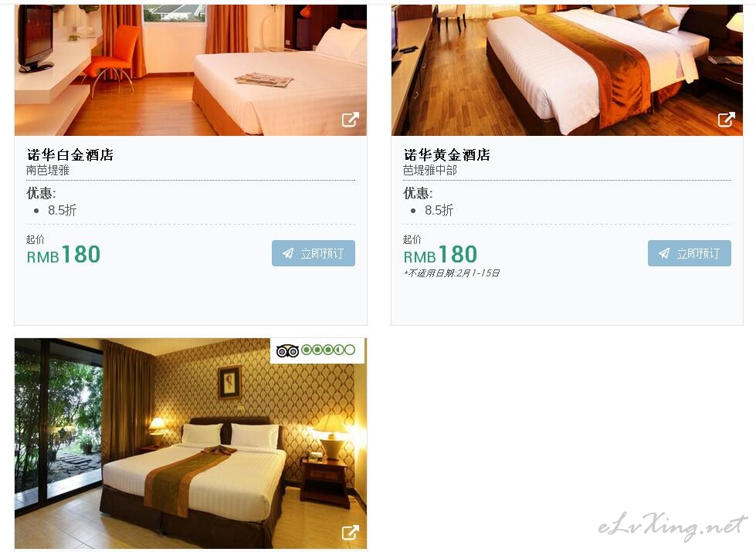756x552 pixels.
Task: Click paper plane icon in 诺华黄金酒店 booking button
Action: (x=664, y=253)
